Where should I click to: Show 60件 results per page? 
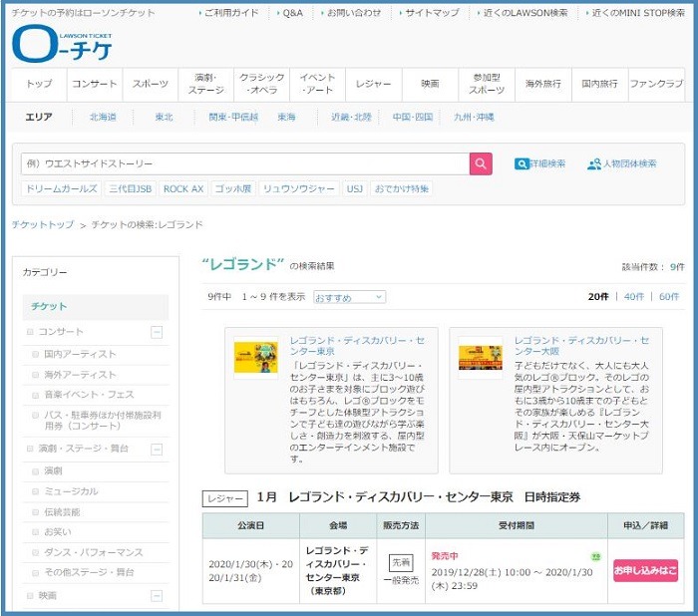pos(669,296)
